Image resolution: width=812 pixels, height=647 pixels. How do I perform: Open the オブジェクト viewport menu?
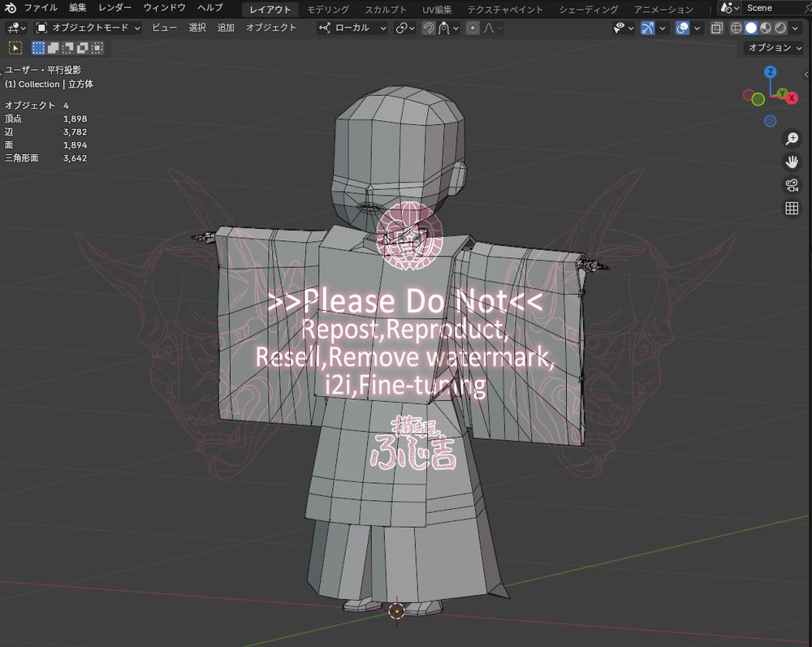(271, 28)
